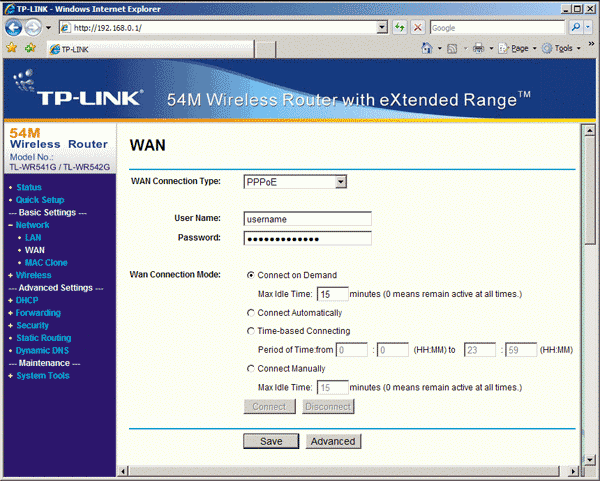Open the address bar history dropdown
The width and height of the screenshot is (600, 481).
(x=382, y=28)
